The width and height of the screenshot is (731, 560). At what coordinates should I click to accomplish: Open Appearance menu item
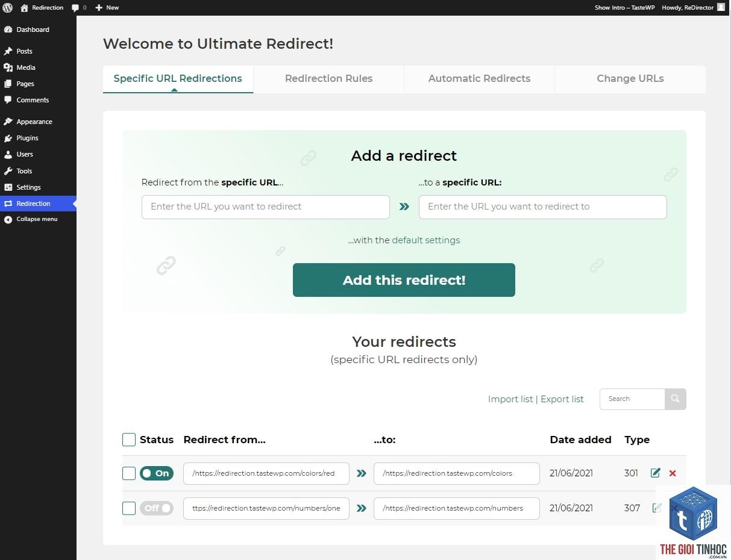tap(38, 122)
